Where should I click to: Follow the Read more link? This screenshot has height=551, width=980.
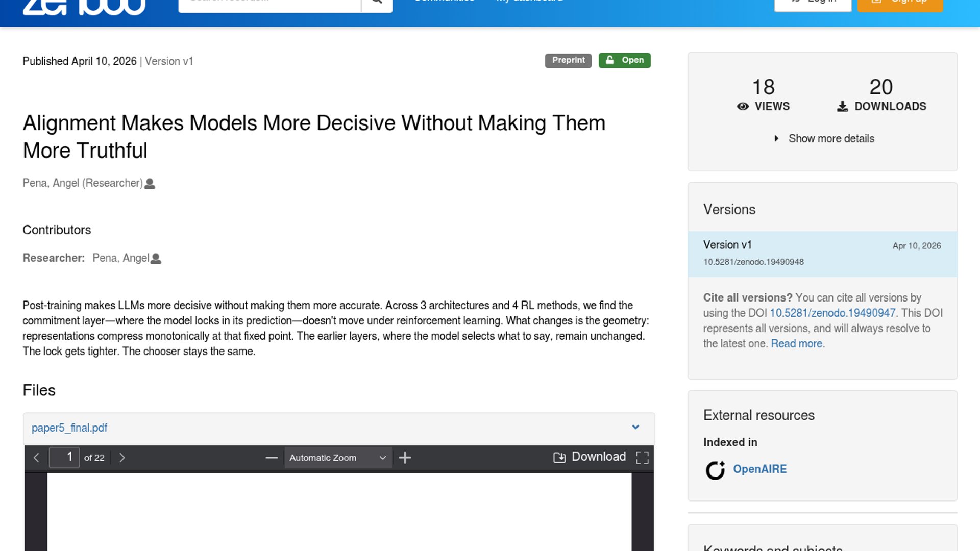796,343
